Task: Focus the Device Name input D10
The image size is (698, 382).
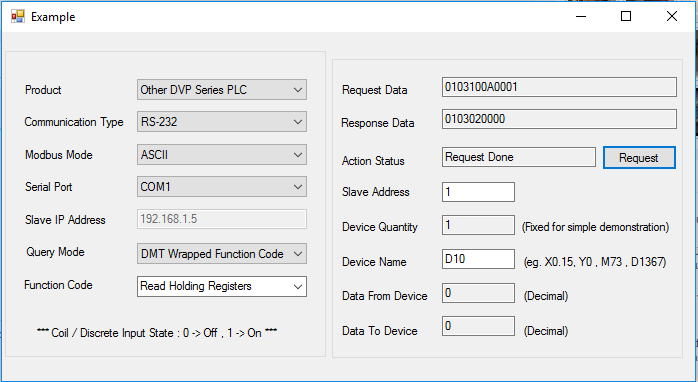Action: [478, 259]
